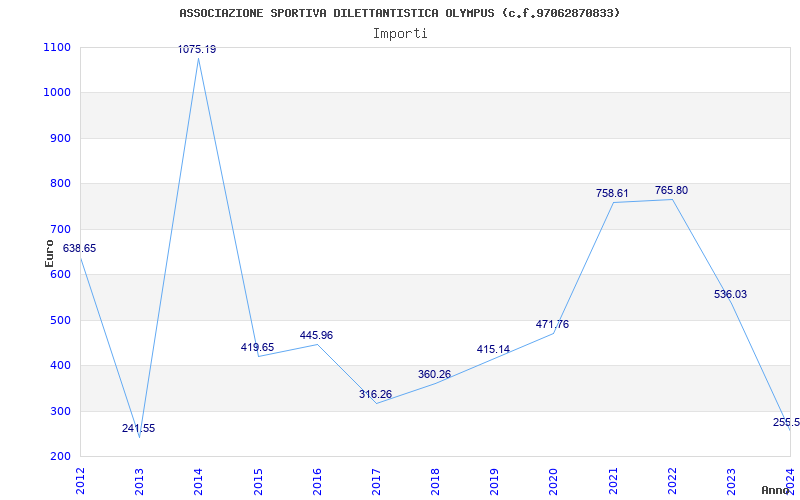Click the 300 y-axis tick label

(60, 411)
